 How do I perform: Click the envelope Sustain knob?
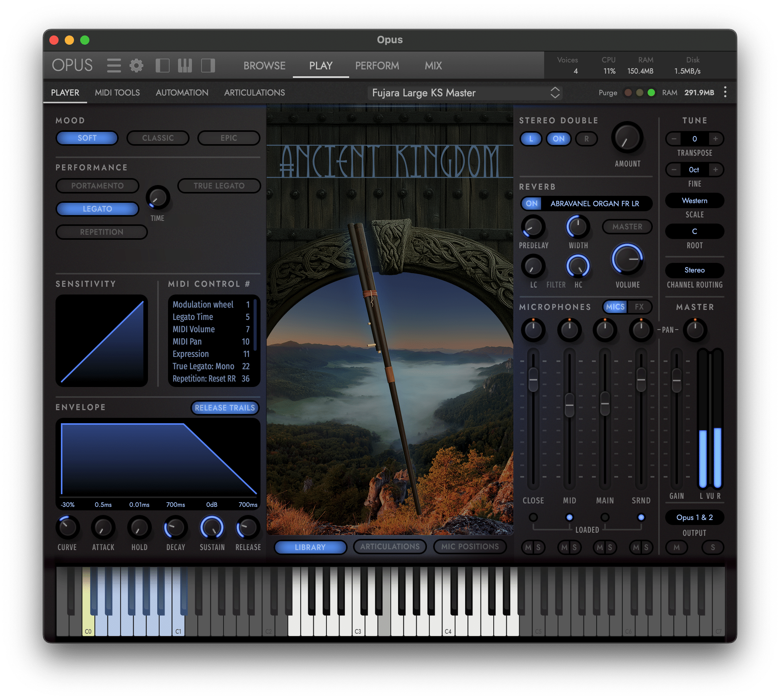pos(212,527)
